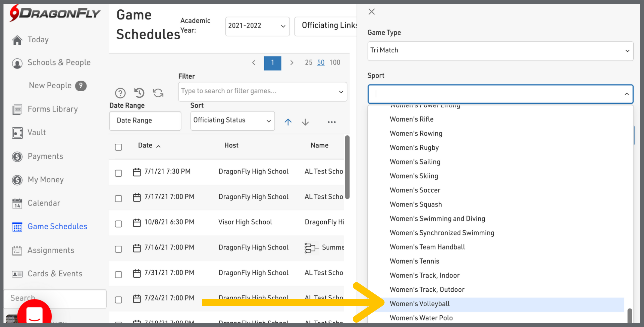The width and height of the screenshot is (644, 327).
Task: Open the three-dot more options menu
Action: [331, 122]
